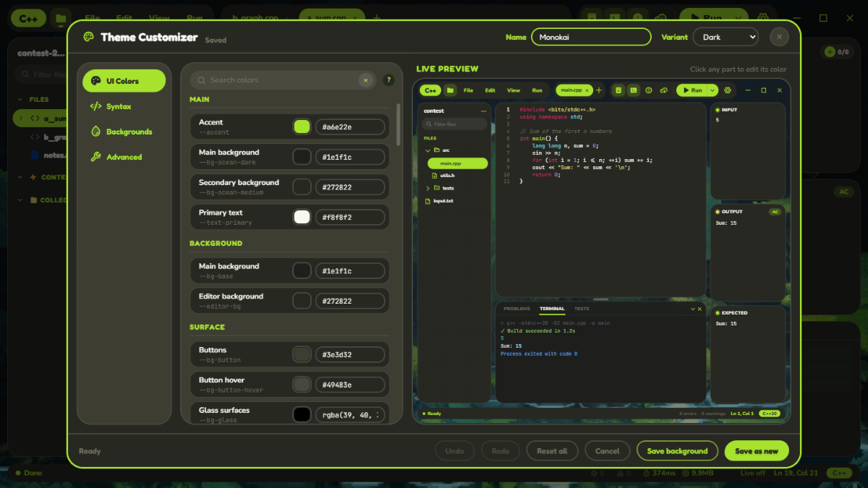This screenshot has width=868, height=488.
Task: Click the cloud sync icon in preview toolbar
Action: pyautogui.click(x=663, y=90)
